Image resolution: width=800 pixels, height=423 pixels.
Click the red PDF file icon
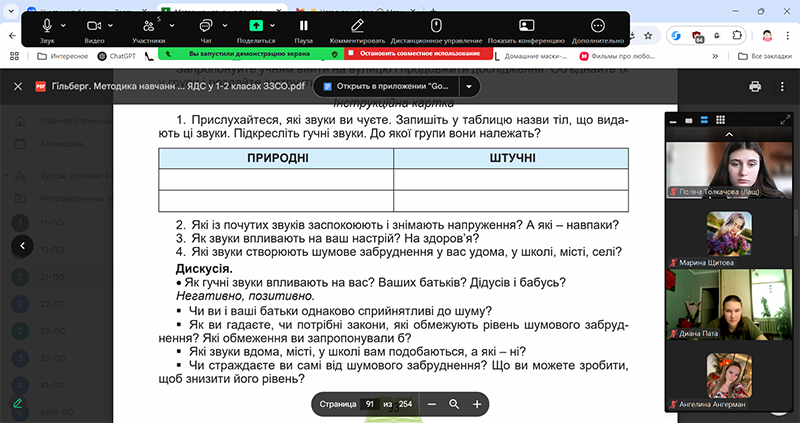pos(41,86)
